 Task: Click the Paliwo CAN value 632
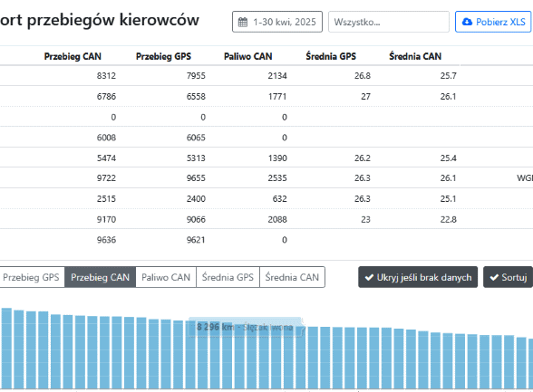pos(280,199)
